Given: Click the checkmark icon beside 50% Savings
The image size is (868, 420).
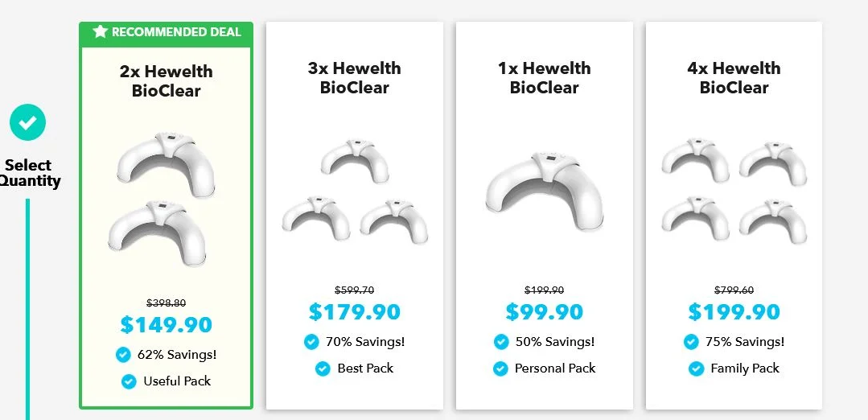Looking at the screenshot, I should 501,342.
